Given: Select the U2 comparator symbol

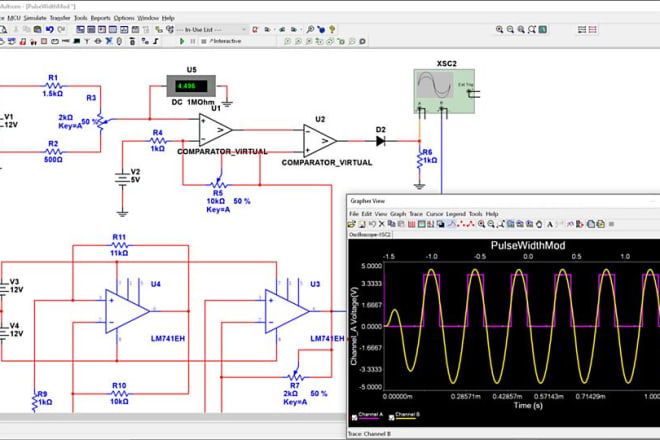Looking at the screenshot, I should point(319,141).
